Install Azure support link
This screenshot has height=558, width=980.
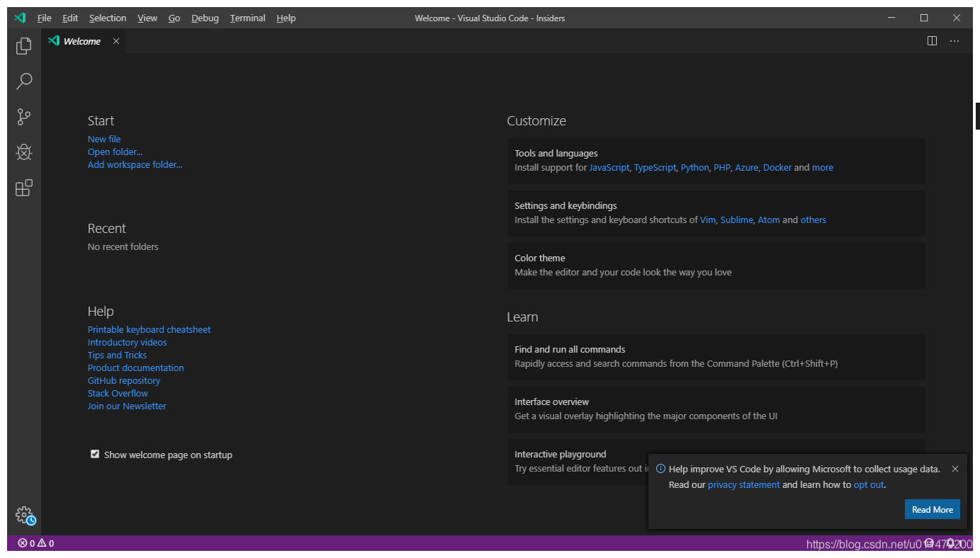click(746, 167)
